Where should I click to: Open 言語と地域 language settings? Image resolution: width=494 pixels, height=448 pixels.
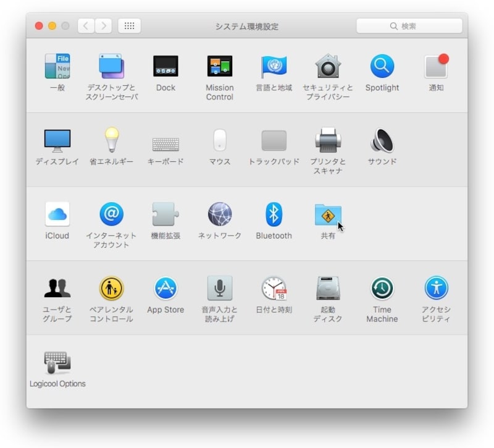[x=274, y=66]
